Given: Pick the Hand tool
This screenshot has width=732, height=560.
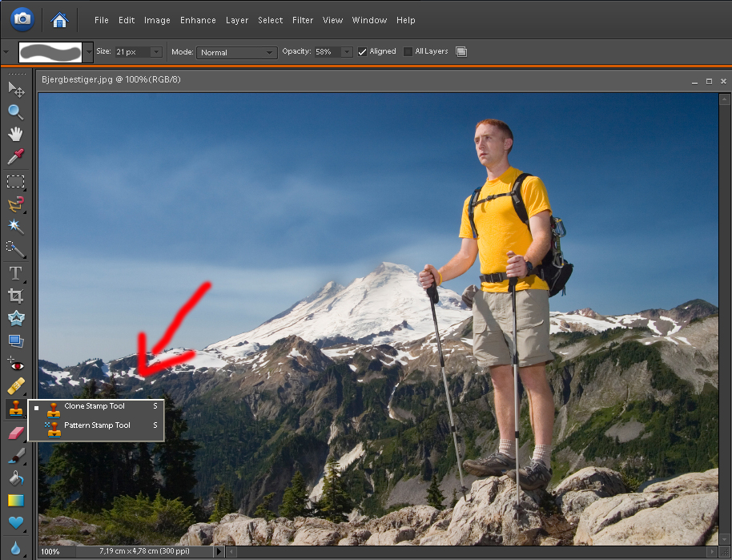Looking at the screenshot, I should click(x=16, y=134).
